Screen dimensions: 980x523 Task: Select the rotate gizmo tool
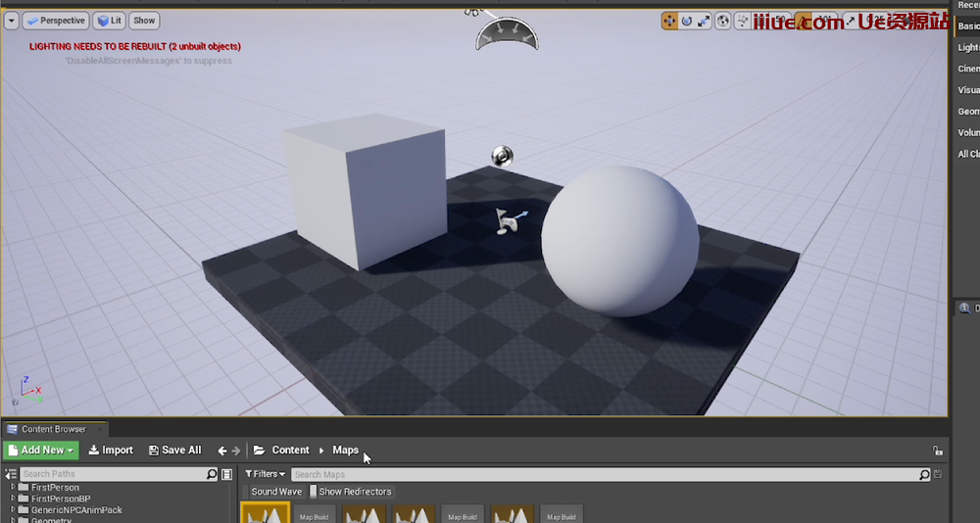tap(687, 21)
